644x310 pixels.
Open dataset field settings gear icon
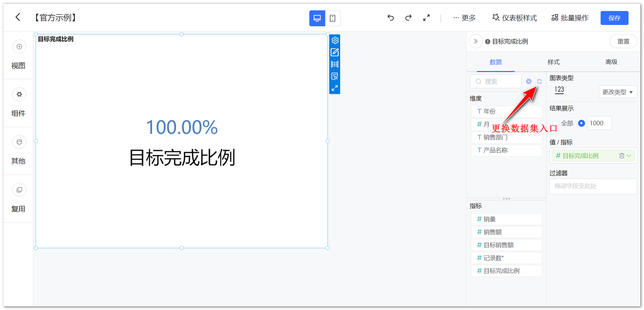[529, 81]
